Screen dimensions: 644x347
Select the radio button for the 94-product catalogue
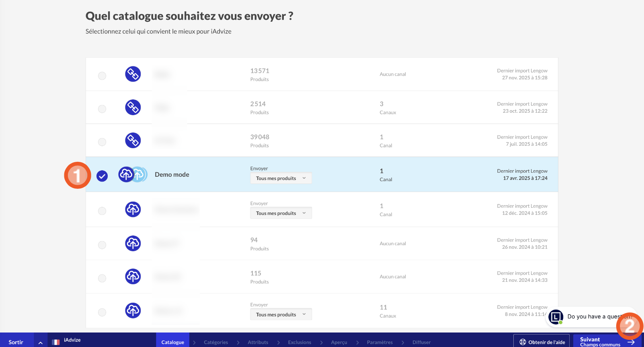coord(102,245)
